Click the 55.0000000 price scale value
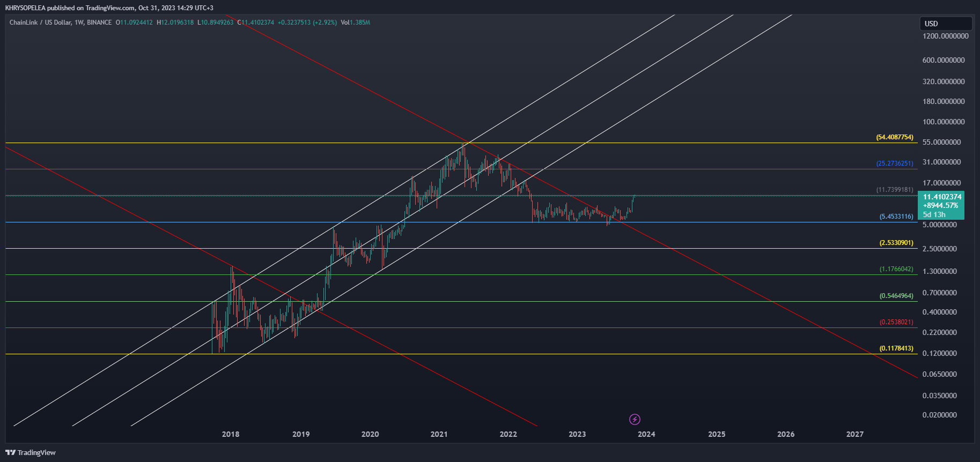The image size is (980, 462). pyautogui.click(x=941, y=142)
